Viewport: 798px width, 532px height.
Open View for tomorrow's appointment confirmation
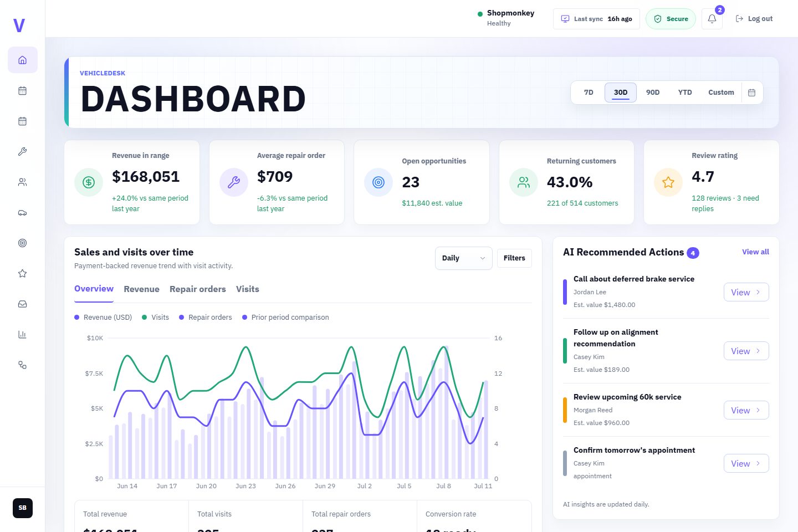click(x=746, y=463)
